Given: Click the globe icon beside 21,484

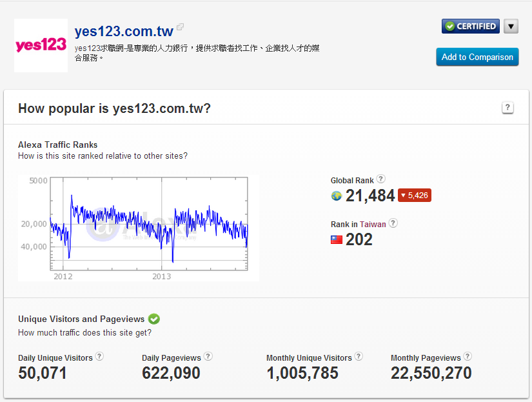Looking at the screenshot, I should pyautogui.click(x=336, y=196).
